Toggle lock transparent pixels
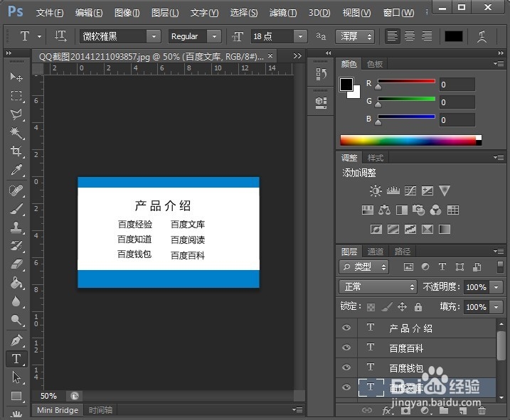The width and height of the screenshot is (510, 420). [x=371, y=307]
